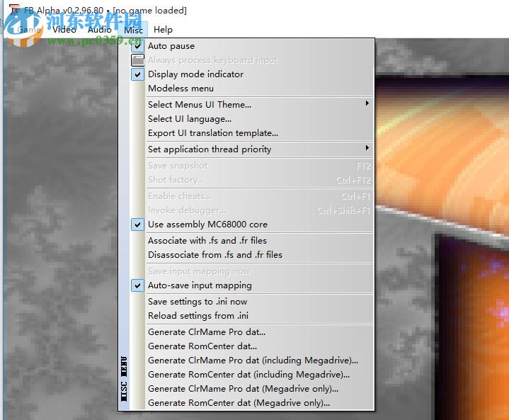Close the open Misc menu
Viewport: 509px width, 420px height.
[x=133, y=30]
